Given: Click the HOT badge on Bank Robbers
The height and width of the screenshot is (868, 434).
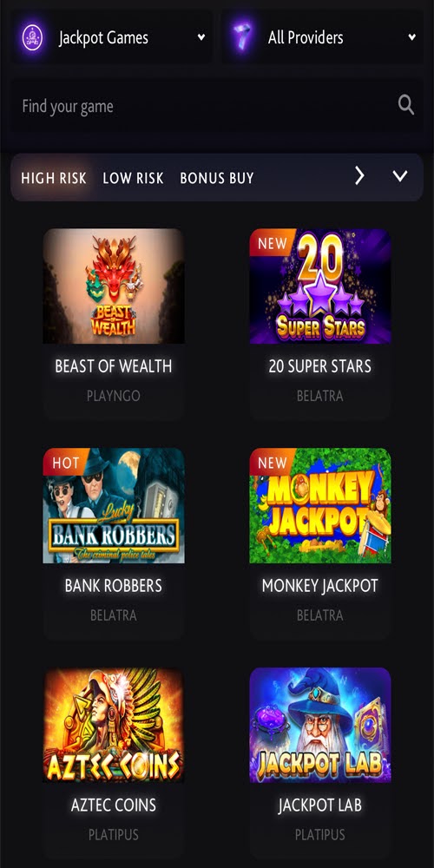Looking at the screenshot, I should point(65,463).
